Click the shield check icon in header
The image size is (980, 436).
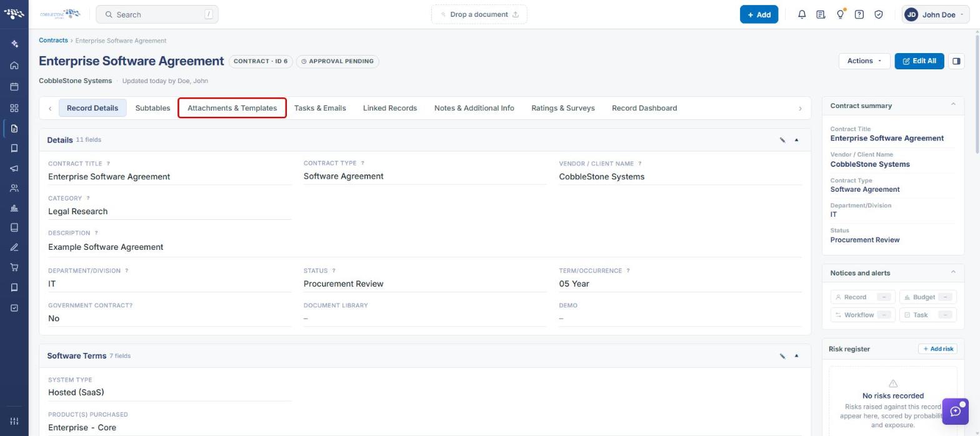click(x=879, y=14)
